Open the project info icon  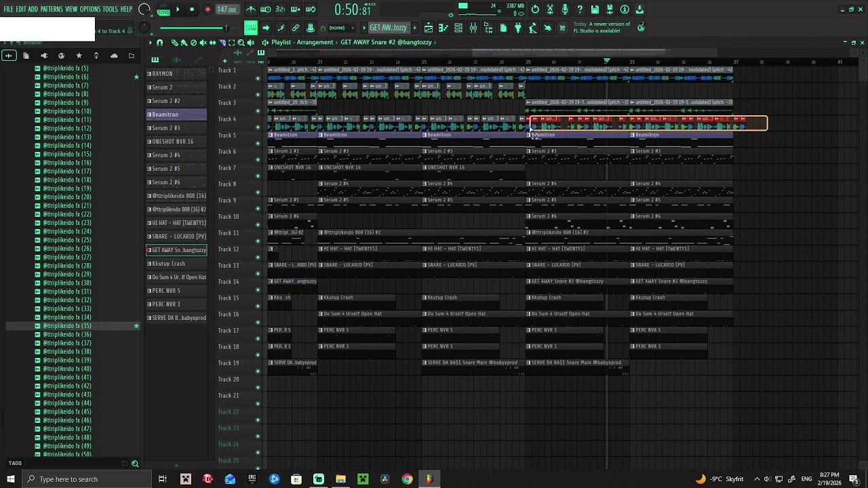(625, 9)
